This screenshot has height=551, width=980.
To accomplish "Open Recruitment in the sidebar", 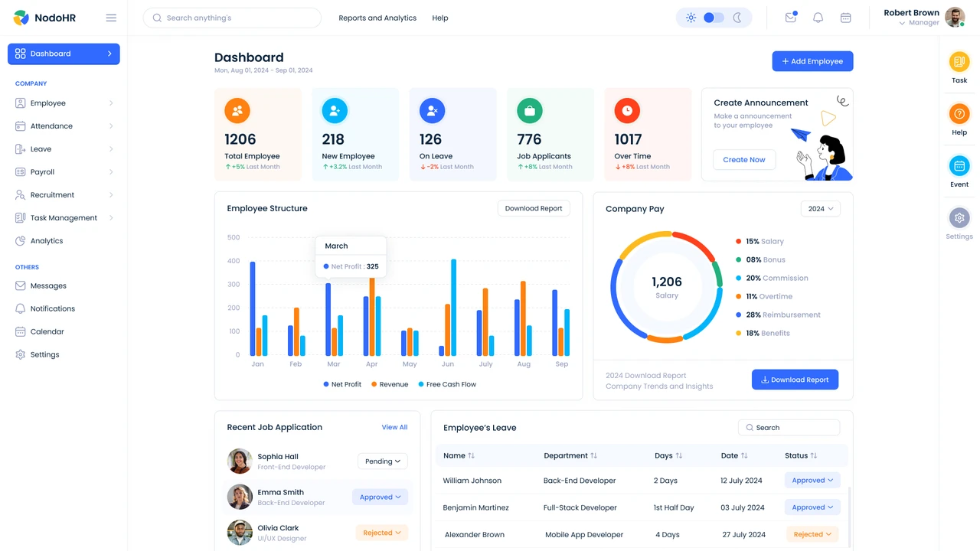I will 64,195.
